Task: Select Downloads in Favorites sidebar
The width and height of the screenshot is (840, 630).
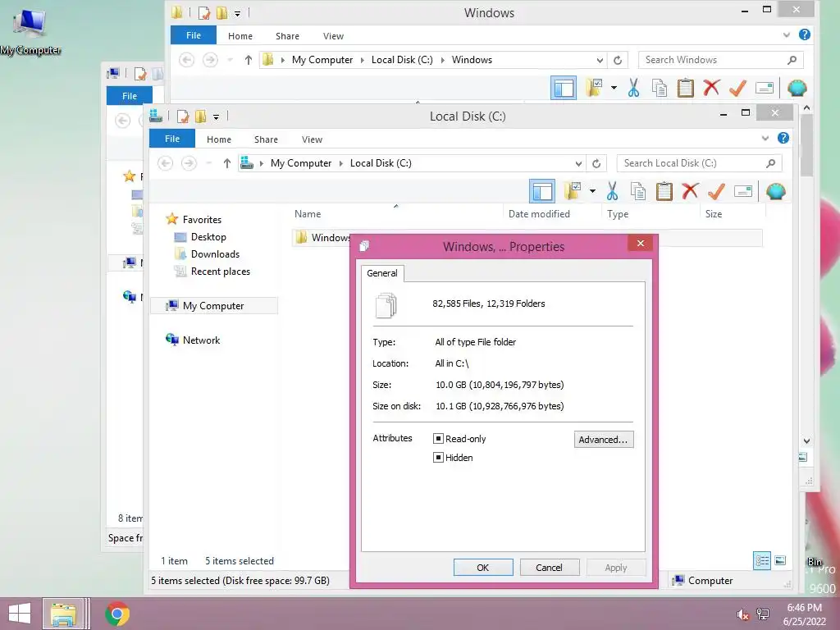Action: pyautogui.click(x=215, y=254)
